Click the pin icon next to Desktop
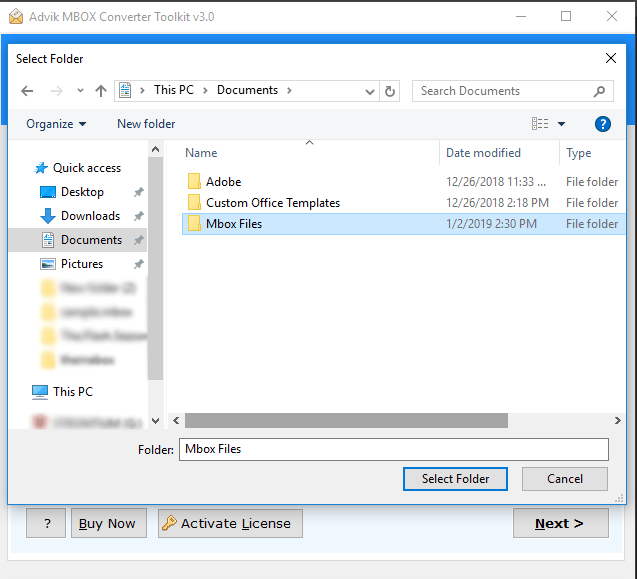 point(139,192)
